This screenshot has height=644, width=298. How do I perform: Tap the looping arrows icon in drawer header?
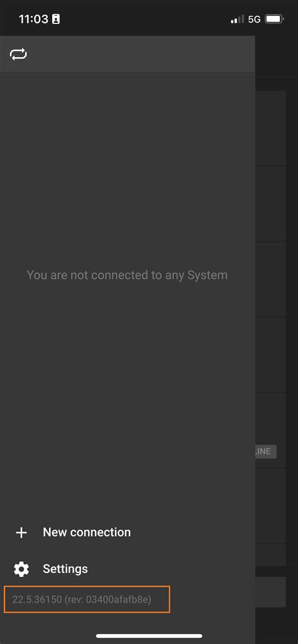(18, 54)
